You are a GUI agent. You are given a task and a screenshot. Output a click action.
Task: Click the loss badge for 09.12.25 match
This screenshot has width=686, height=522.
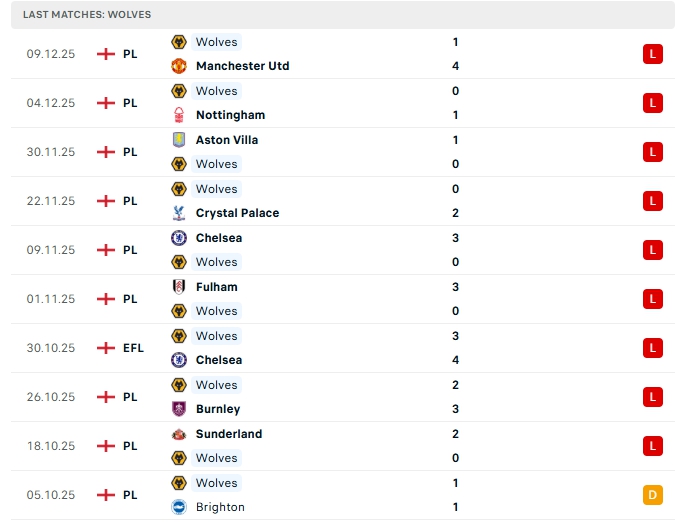pyautogui.click(x=653, y=54)
